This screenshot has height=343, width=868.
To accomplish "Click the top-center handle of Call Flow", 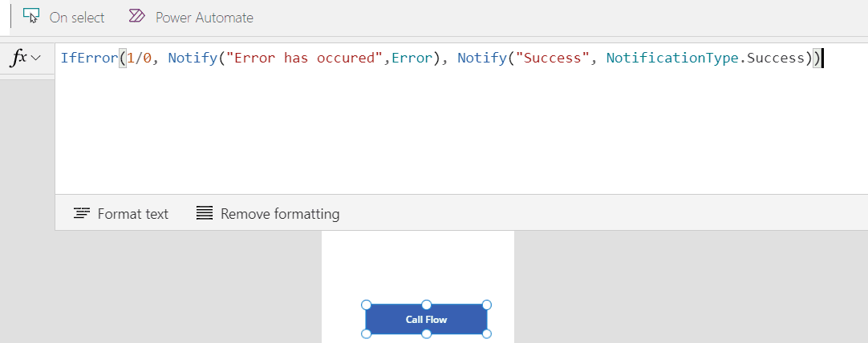I will (427, 305).
